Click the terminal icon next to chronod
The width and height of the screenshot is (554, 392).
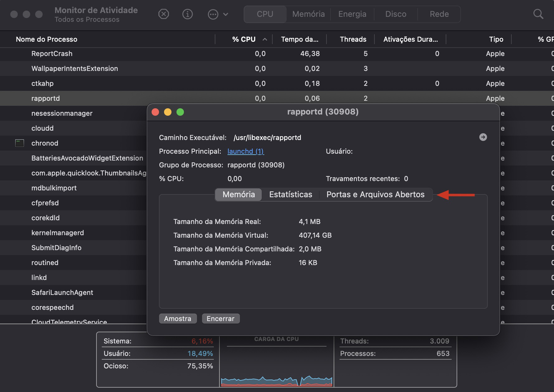coord(20,143)
